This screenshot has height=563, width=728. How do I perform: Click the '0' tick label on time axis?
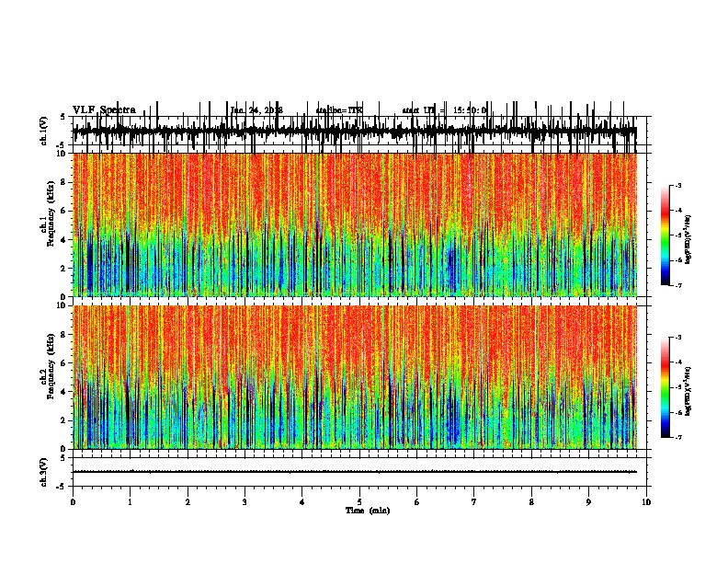(73, 502)
